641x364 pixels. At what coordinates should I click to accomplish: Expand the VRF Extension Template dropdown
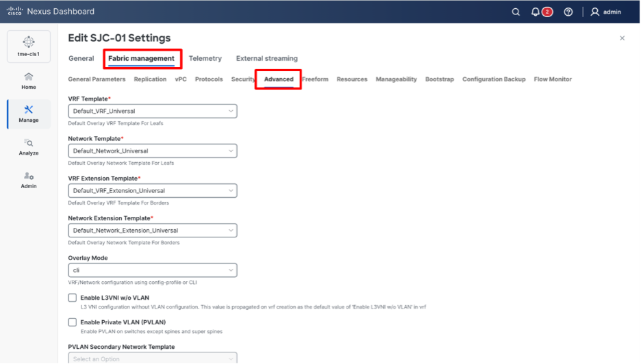(153, 191)
